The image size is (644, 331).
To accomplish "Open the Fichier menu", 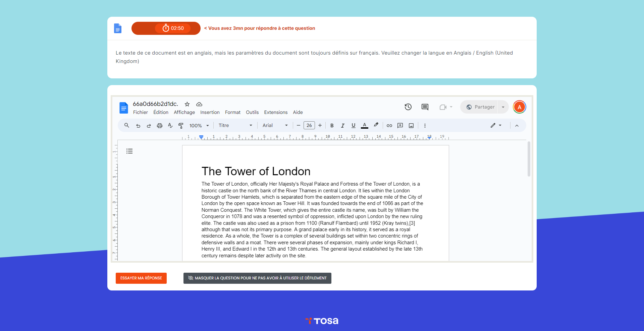I will pyautogui.click(x=140, y=112).
